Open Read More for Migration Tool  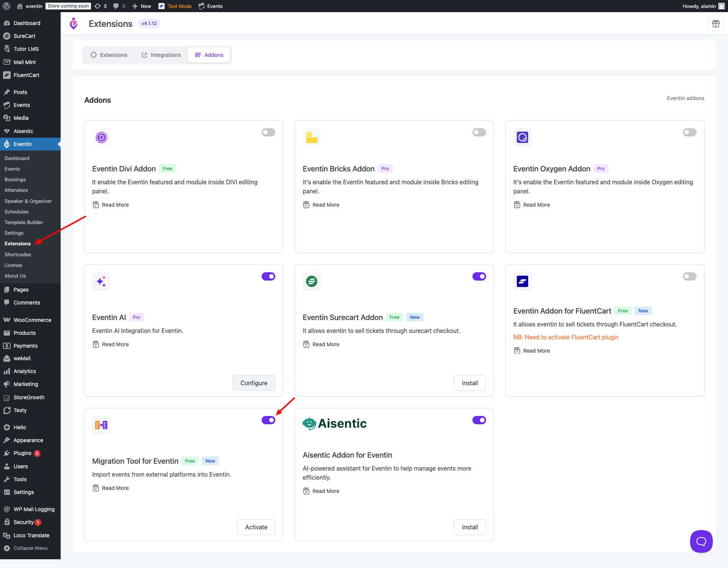tap(111, 488)
